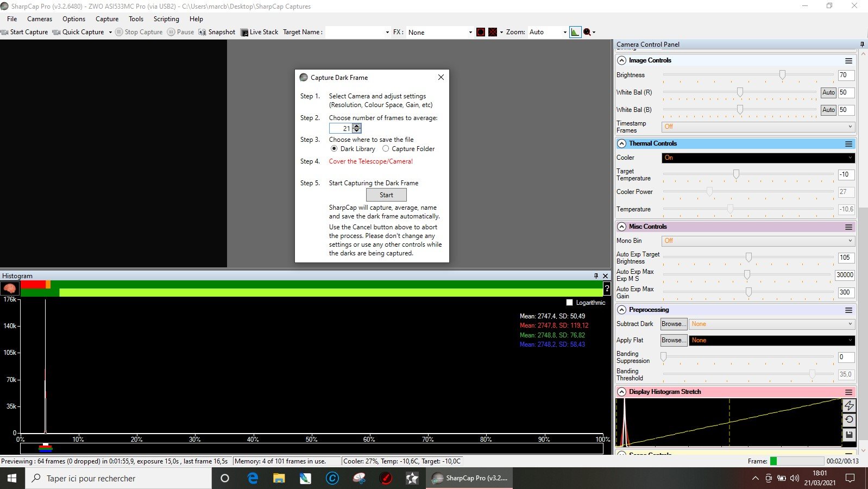Open the Options menu
The image size is (868, 489).
point(74,18)
